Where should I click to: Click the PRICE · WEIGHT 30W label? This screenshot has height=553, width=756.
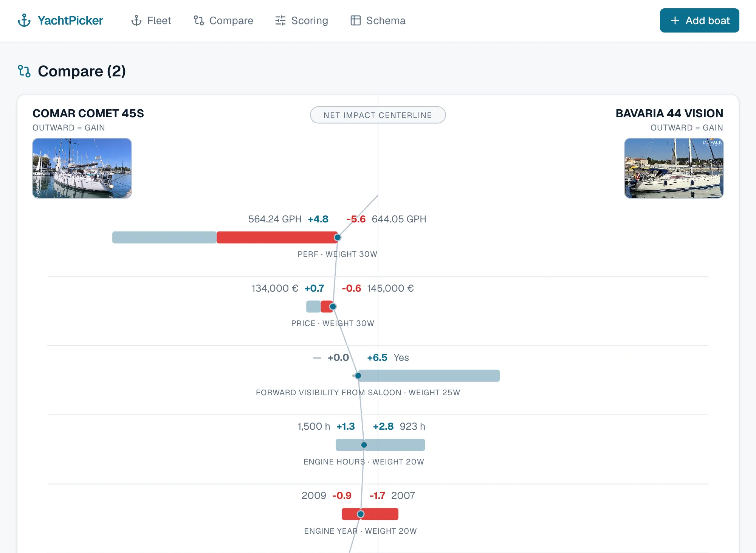pos(333,323)
